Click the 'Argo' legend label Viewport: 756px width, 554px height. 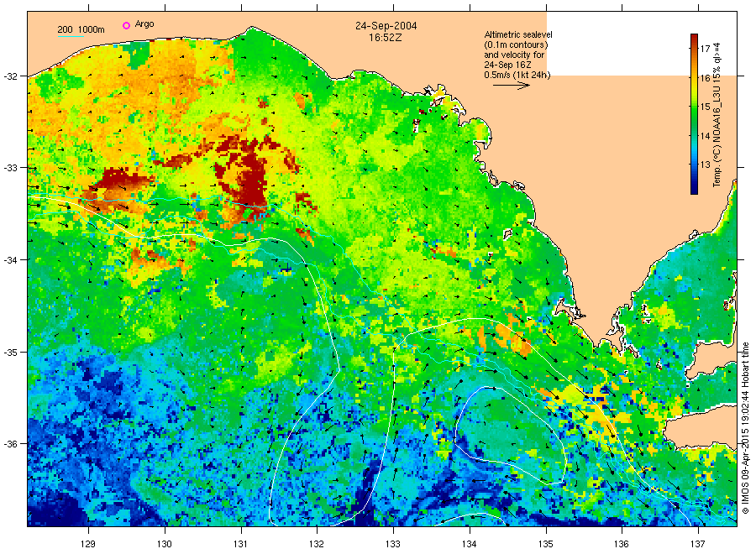144,24
